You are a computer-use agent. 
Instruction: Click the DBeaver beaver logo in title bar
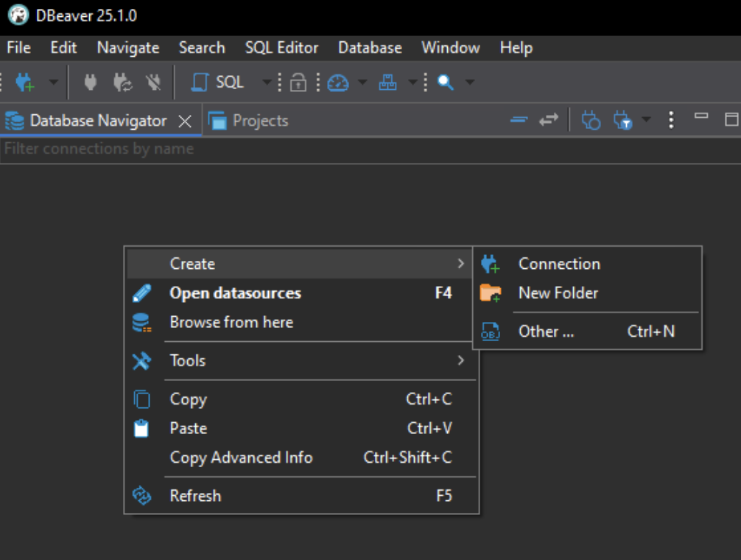click(x=18, y=15)
